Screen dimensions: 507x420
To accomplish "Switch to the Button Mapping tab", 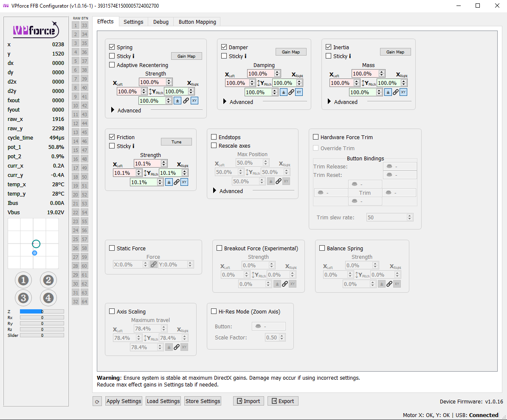I will pos(197,22).
